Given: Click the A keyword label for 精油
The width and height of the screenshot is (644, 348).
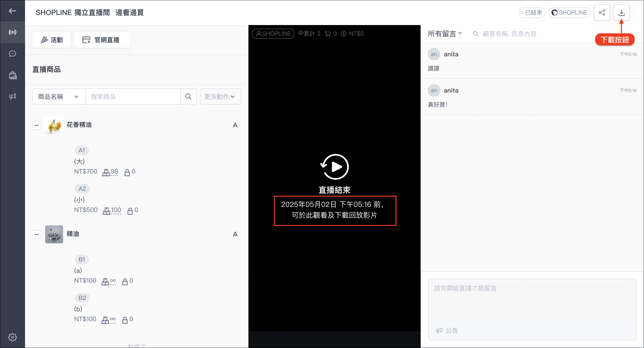Looking at the screenshot, I should (x=235, y=234).
